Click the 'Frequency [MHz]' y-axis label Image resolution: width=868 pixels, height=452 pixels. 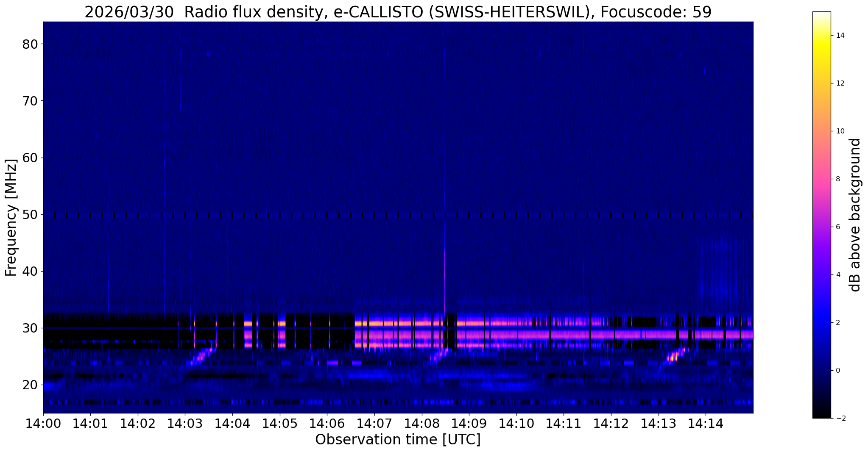[x=11, y=217]
